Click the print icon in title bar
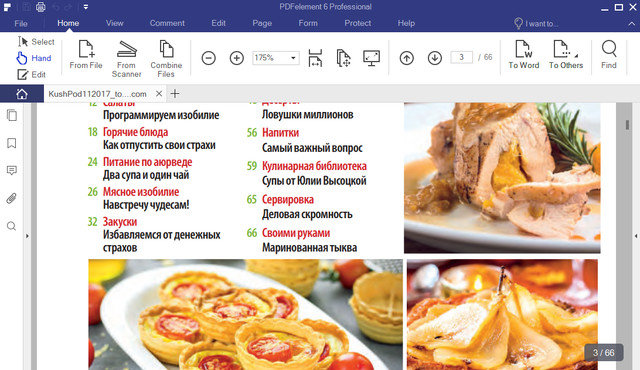640x370 pixels. click(40, 7)
